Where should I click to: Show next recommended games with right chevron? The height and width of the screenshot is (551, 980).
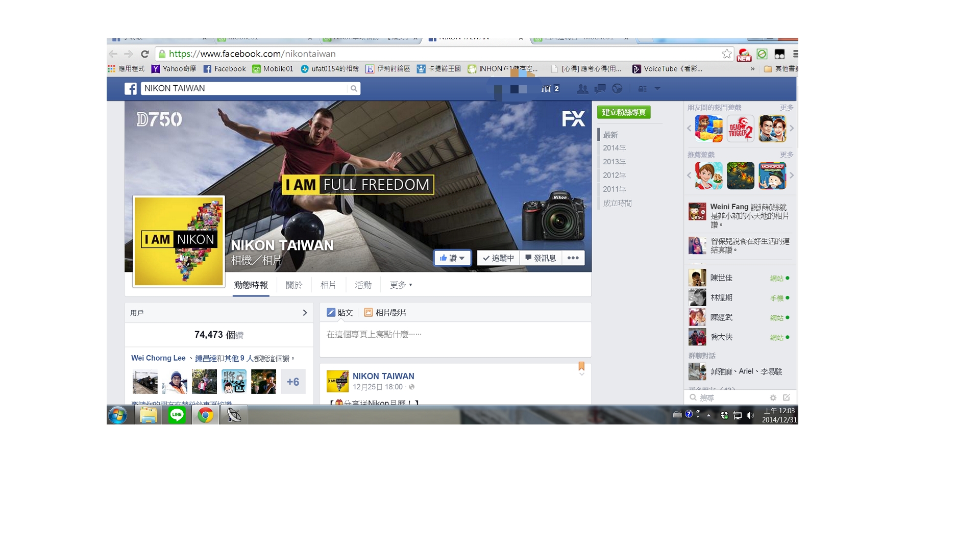[792, 176]
